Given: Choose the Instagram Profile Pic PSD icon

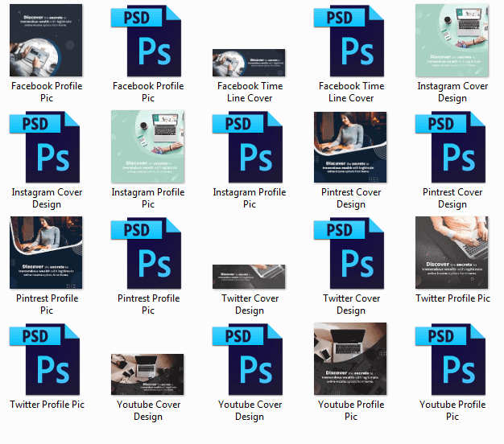Looking at the screenshot, I should point(250,147).
